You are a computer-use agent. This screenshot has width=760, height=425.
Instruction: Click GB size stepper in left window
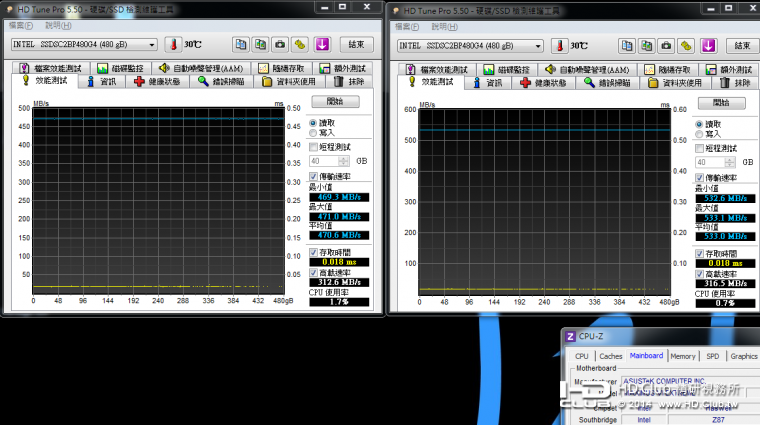(x=344, y=161)
